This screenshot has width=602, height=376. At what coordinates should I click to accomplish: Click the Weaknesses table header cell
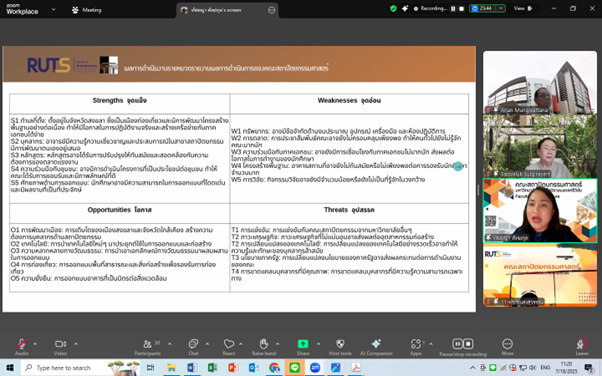click(x=349, y=104)
